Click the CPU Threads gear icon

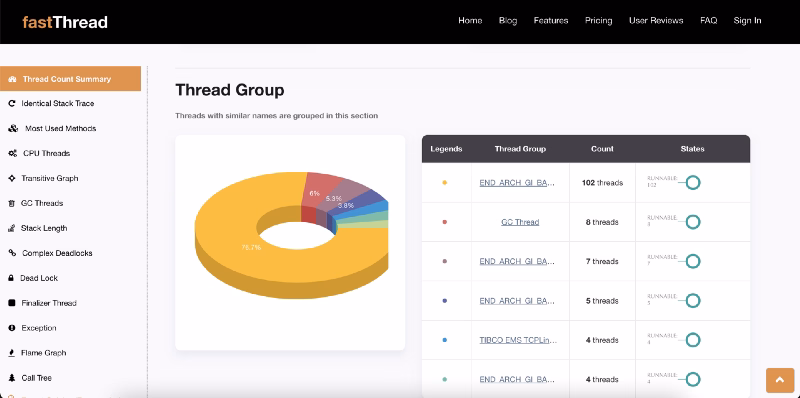(x=13, y=154)
